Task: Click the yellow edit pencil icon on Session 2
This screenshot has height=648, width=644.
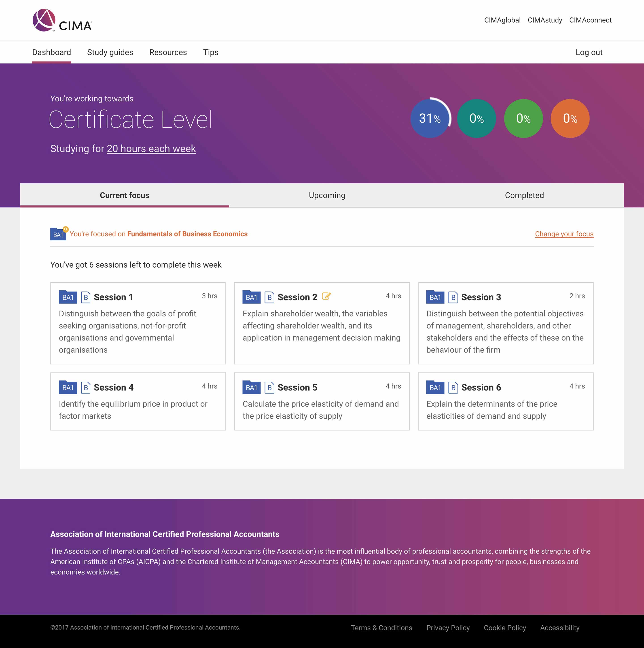Action: click(x=326, y=296)
